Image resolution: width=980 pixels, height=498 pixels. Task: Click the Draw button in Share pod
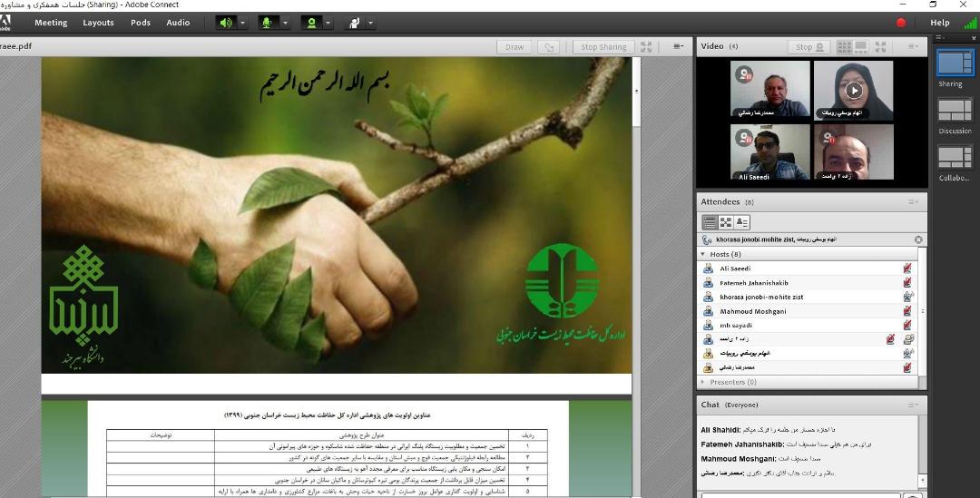coord(514,47)
